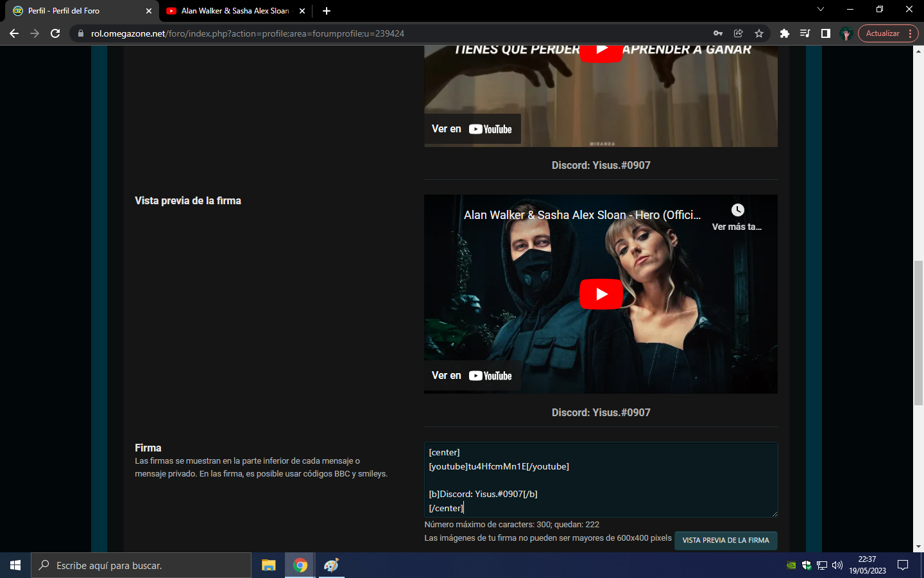Screen dimensions: 924x578
Task: Click Ver en YouTube on the Hero video
Action: (472, 376)
